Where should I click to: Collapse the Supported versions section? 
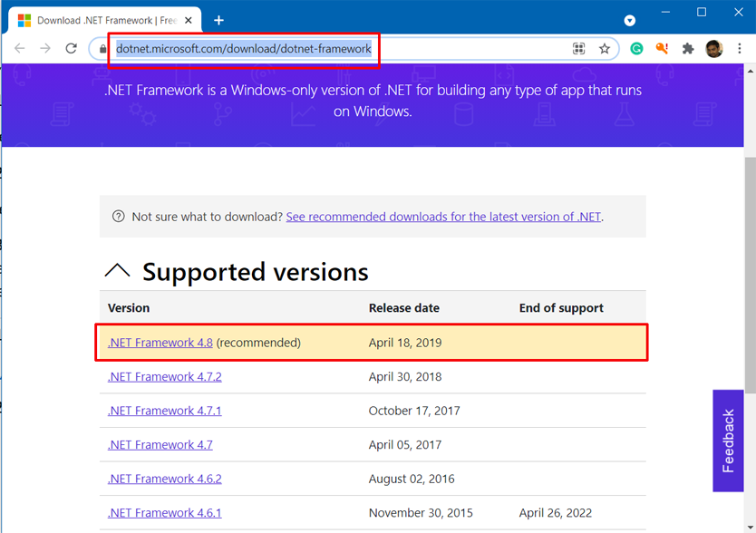pos(117,271)
